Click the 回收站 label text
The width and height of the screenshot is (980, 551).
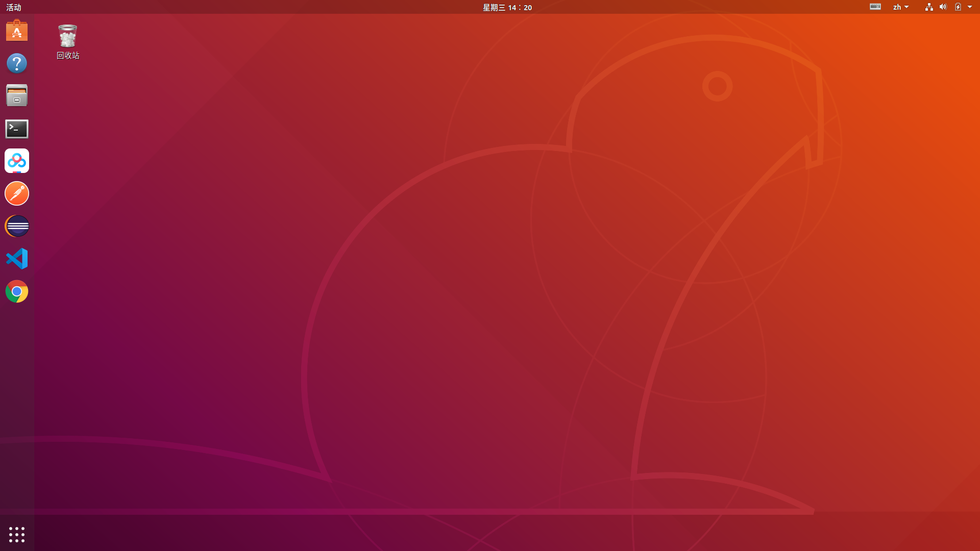pyautogui.click(x=68, y=56)
